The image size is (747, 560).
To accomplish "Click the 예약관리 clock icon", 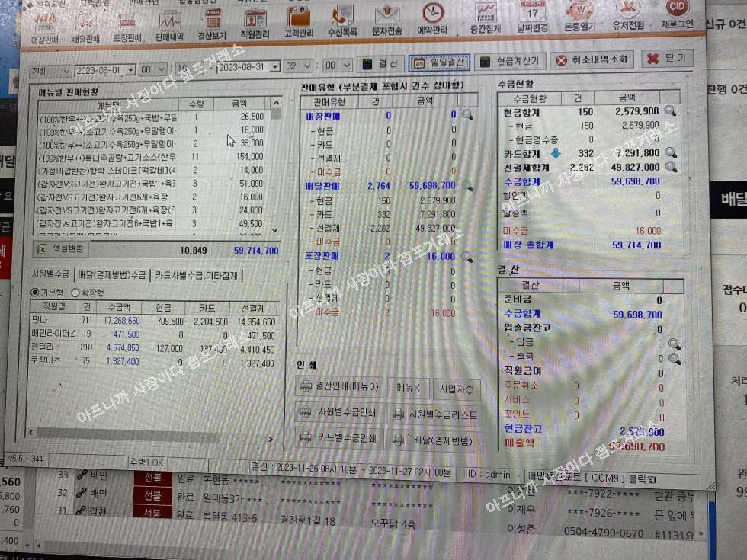I will tap(433, 18).
